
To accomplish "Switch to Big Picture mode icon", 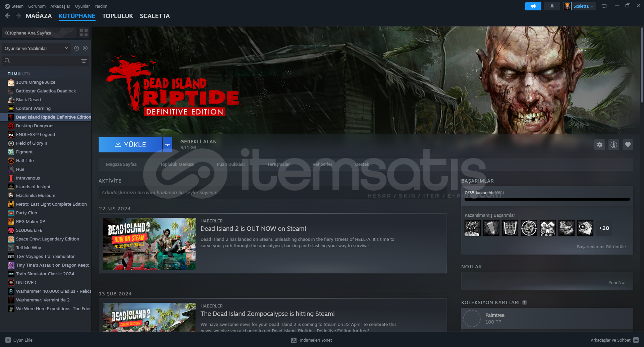I will click(x=604, y=6).
